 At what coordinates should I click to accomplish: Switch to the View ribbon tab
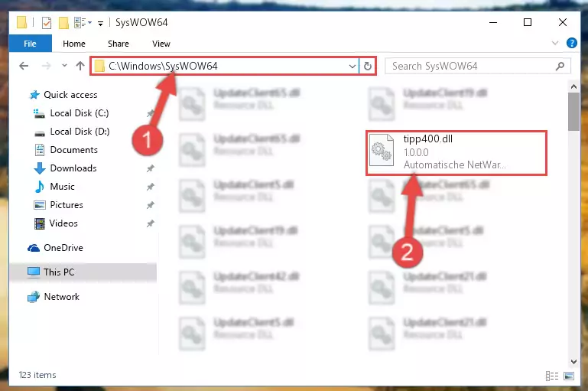(x=161, y=44)
